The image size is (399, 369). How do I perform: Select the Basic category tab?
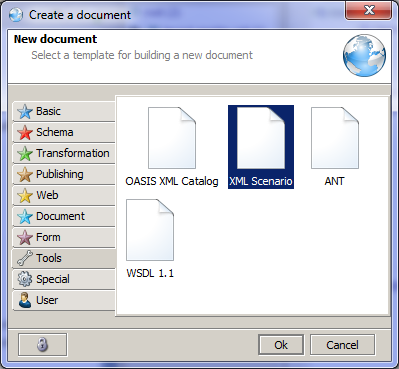64,111
